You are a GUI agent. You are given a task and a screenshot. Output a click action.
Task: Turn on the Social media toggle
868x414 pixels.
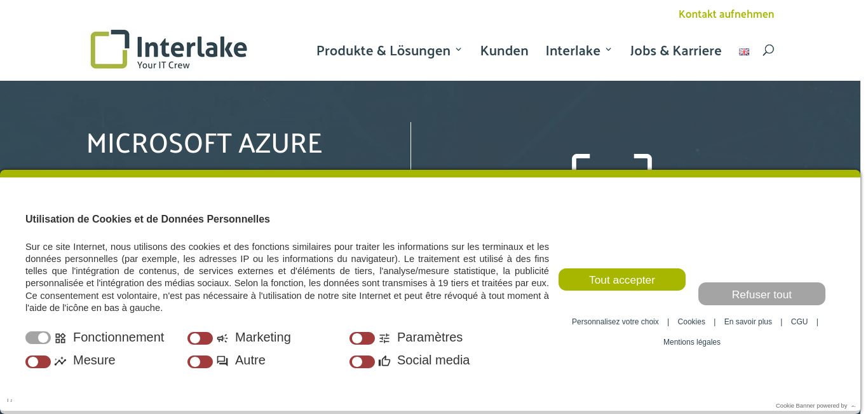pos(362,362)
